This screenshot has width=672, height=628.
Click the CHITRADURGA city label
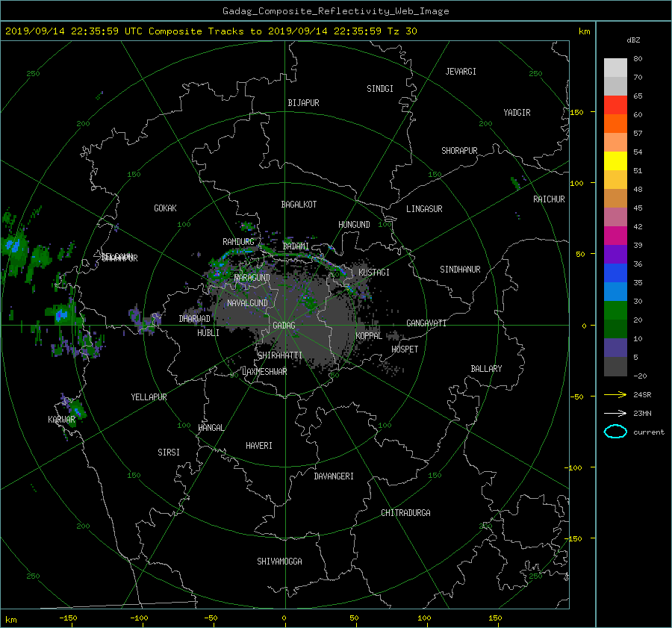coord(406,513)
